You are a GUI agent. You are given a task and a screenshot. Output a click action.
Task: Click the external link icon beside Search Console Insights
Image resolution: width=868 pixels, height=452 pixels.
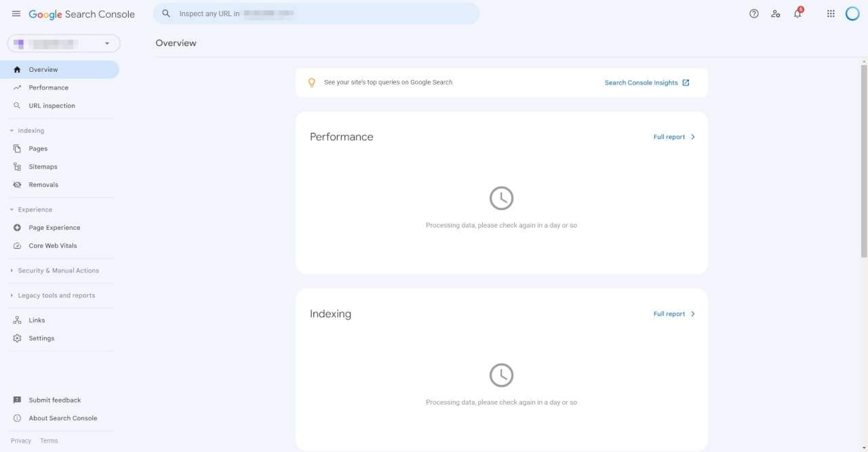(x=686, y=83)
